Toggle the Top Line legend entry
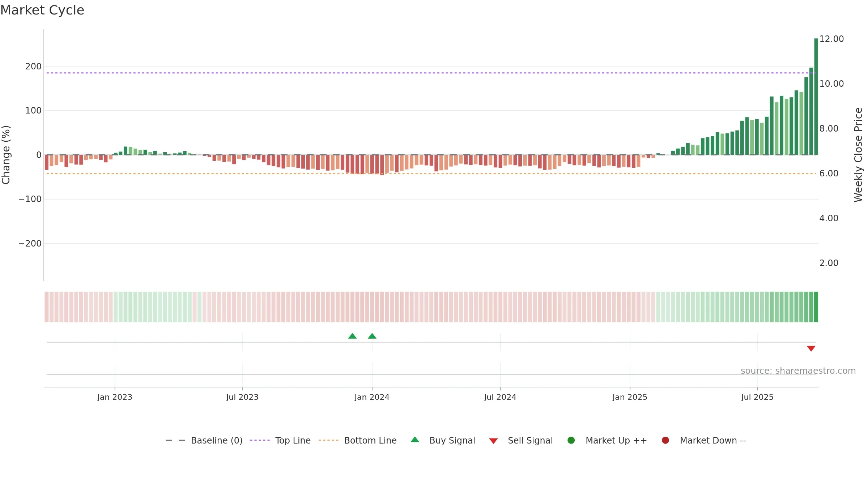 280,440
